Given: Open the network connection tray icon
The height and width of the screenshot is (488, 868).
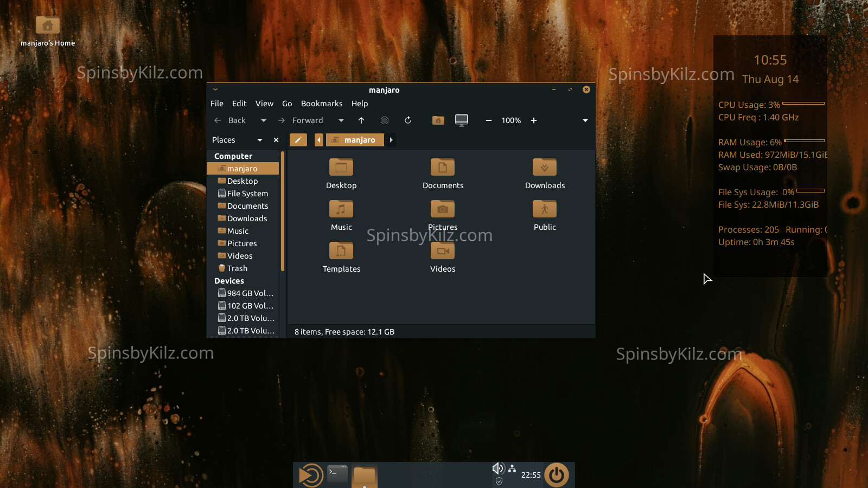Looking at the screenshot, I should point(512,468).
